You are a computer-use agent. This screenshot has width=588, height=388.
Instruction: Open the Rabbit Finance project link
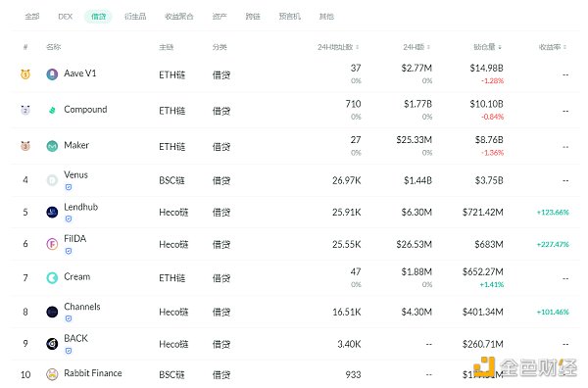point(93,373)
